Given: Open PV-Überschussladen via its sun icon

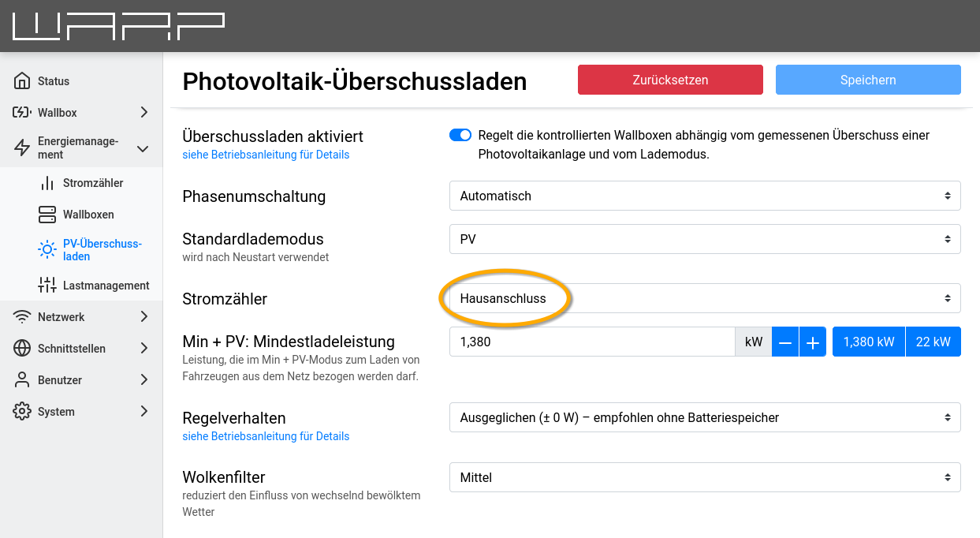Looking at the screenshot, I should pyautogui.click(x=47, y=249).
